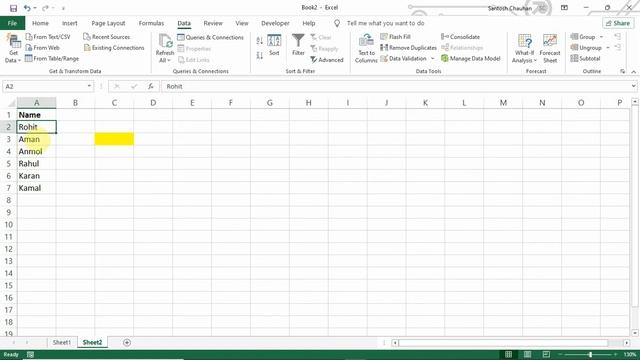The image size is (640, 360).
Task: Click the Group rows icon
Action: 575,37
